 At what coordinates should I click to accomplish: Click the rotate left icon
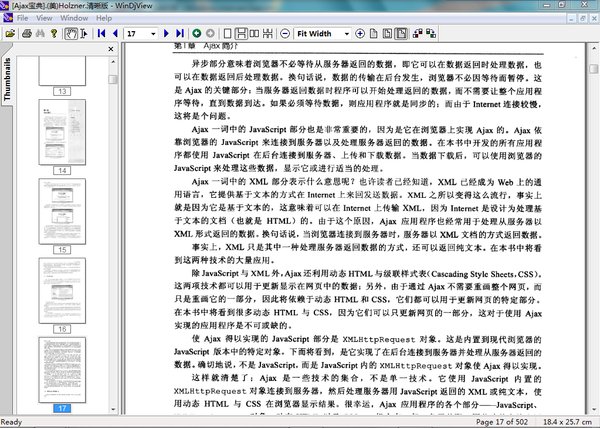[x=417, y=34]
